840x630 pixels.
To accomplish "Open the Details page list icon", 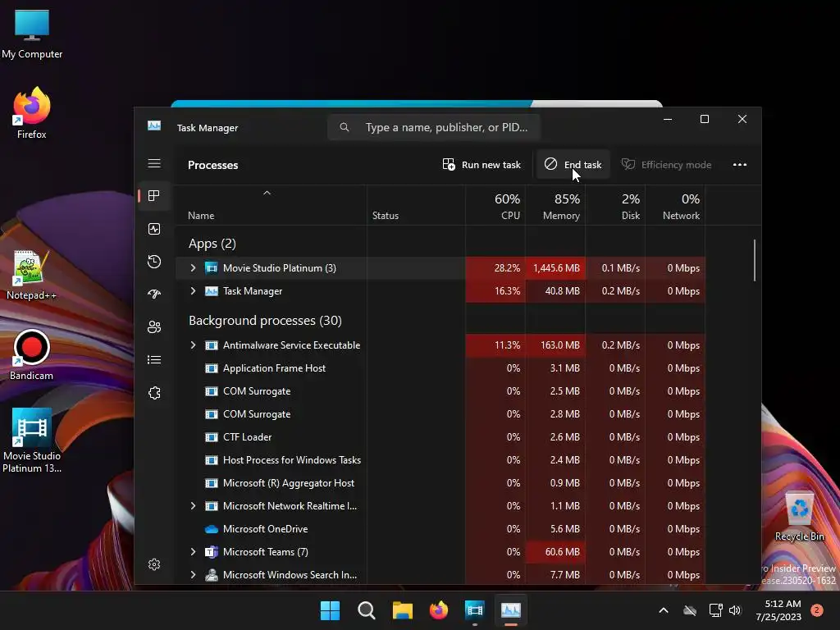I will [154, 359].
